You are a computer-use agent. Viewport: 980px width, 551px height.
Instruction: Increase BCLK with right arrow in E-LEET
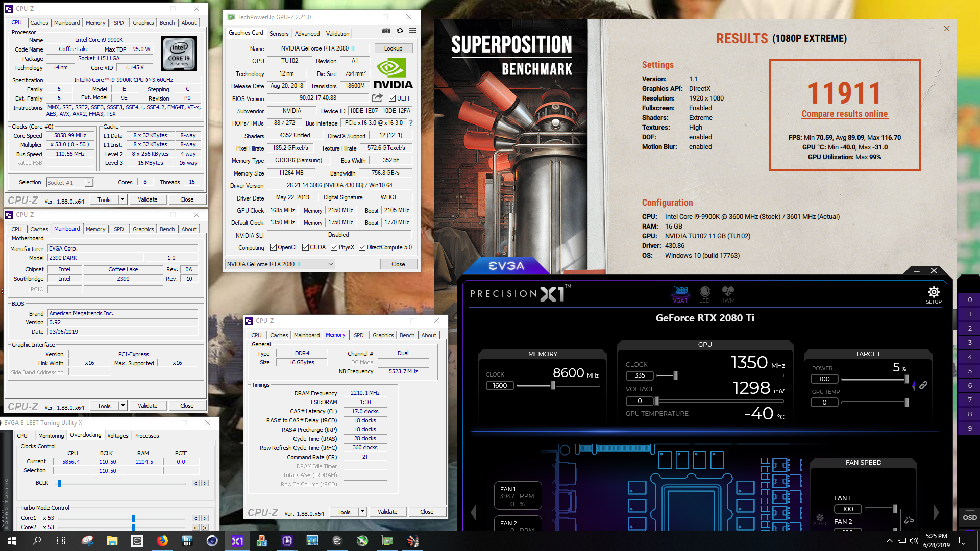[x=205, y=483]
